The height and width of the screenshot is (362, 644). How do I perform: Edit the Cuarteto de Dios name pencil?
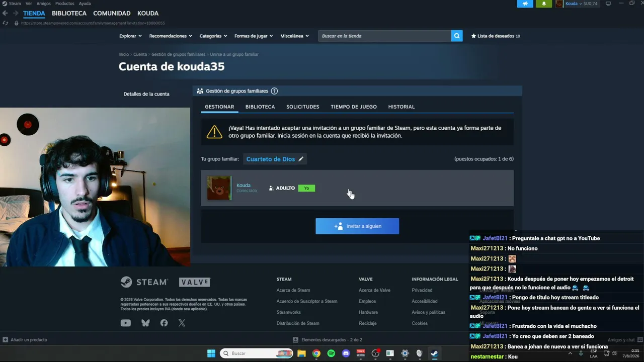[301, 159]
